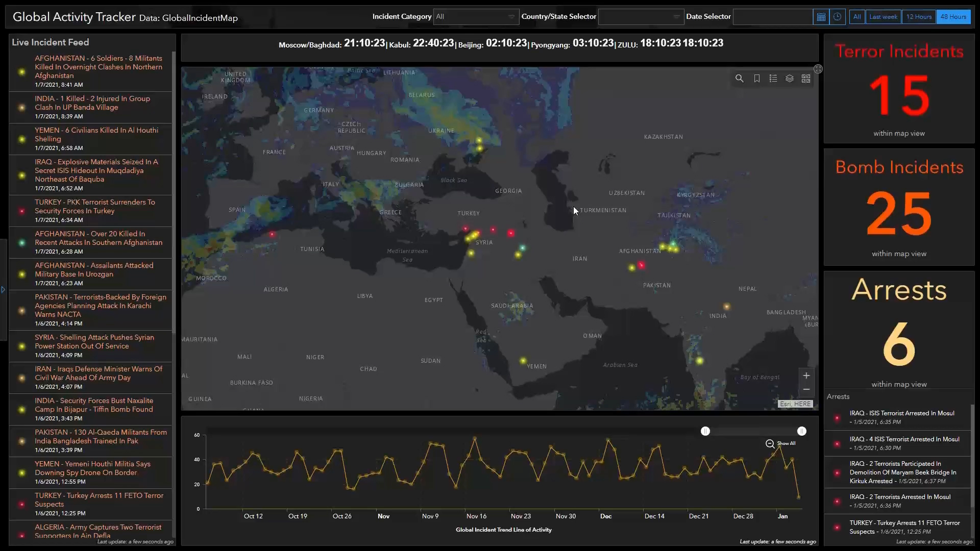Select the 12 Hours time filter

[x=919, y=17]
